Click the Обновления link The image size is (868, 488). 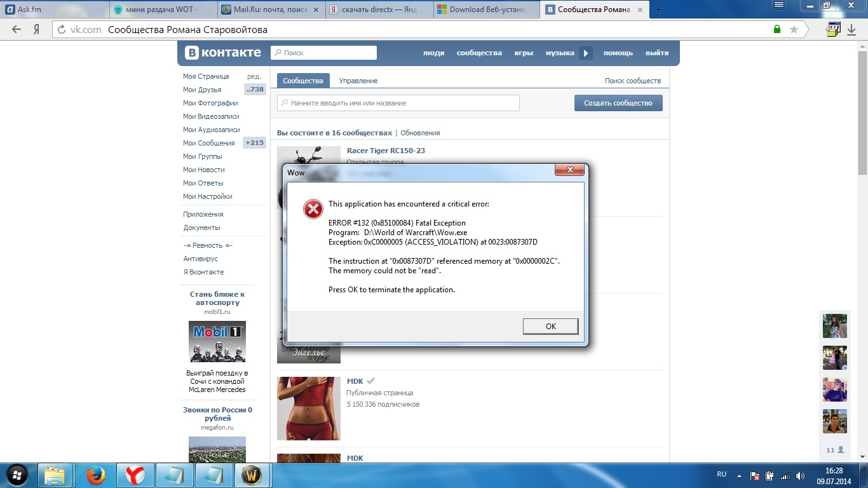pos(420,133)
